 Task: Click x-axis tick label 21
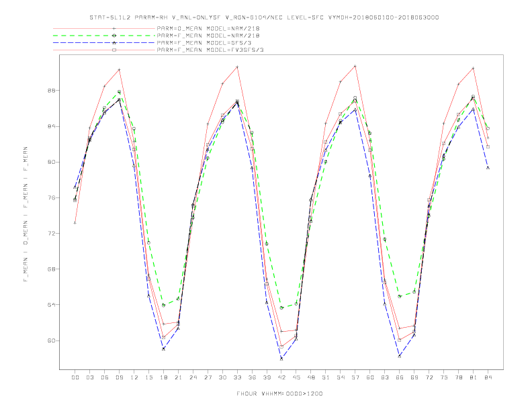(178, 377)
